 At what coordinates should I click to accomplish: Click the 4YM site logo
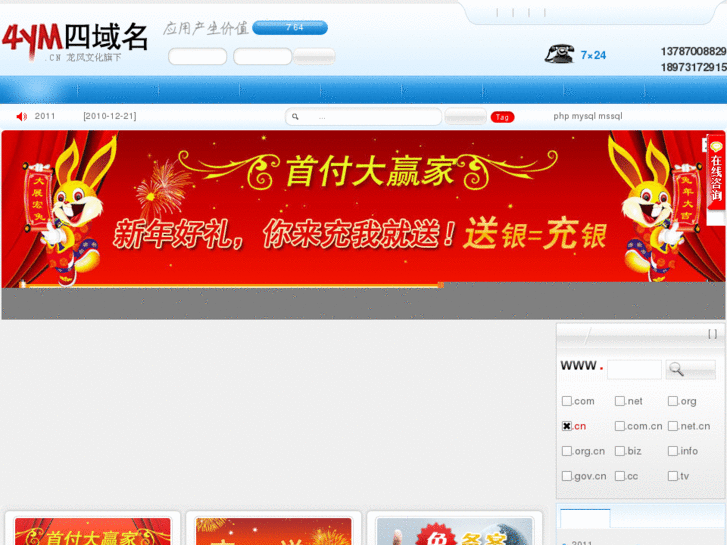75,42
